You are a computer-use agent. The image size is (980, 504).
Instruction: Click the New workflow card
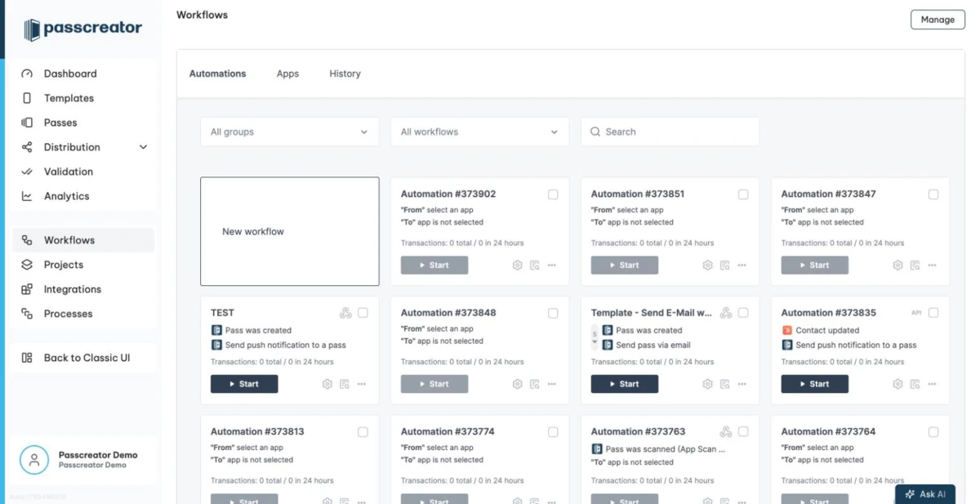tap(290, 231)
